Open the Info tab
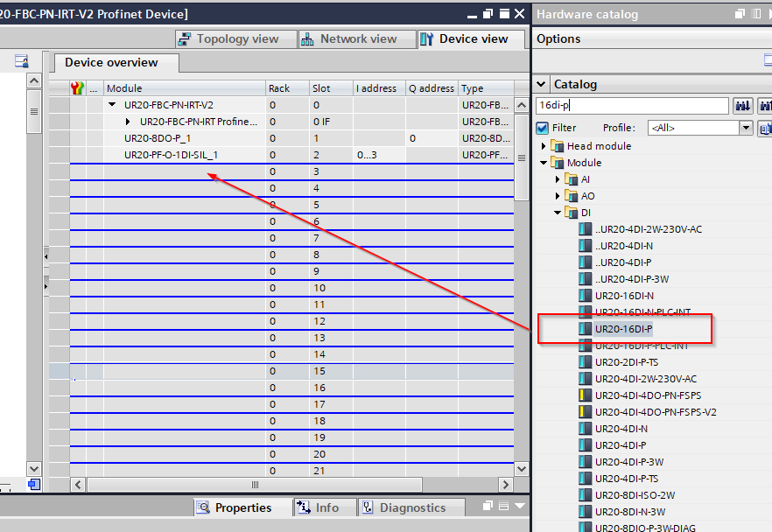The height and width of the screenshot is (532, 772). point(325,507)
